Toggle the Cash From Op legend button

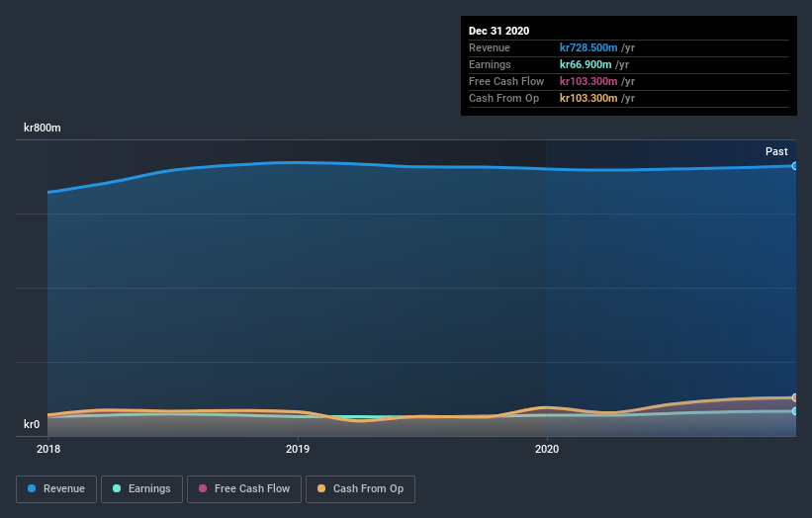(360, 489)
